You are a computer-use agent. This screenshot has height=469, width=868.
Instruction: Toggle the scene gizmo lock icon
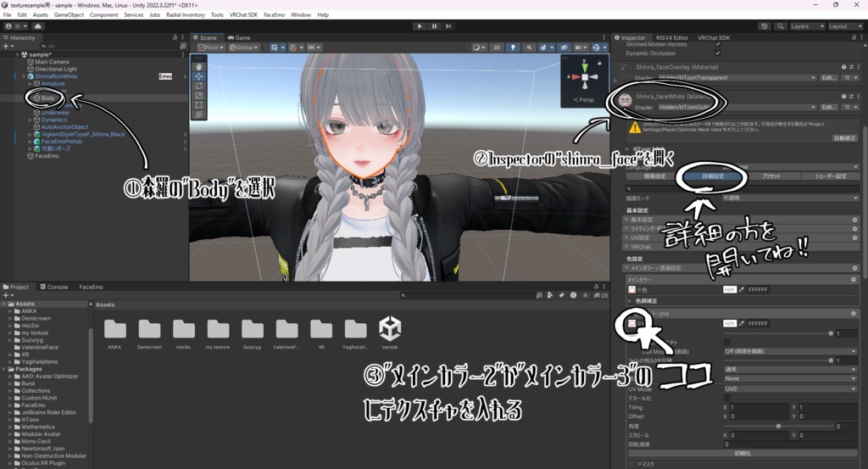tap(599, 63)
